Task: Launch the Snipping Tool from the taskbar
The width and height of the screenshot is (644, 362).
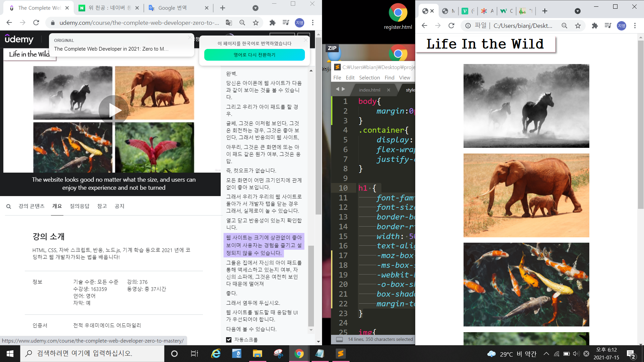Action: 278,354
